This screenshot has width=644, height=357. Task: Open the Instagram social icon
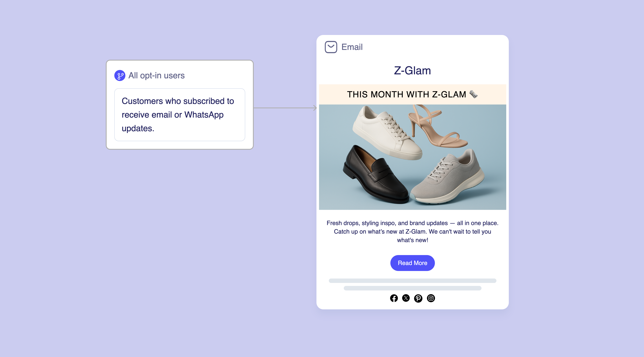(x=431, y=298)
